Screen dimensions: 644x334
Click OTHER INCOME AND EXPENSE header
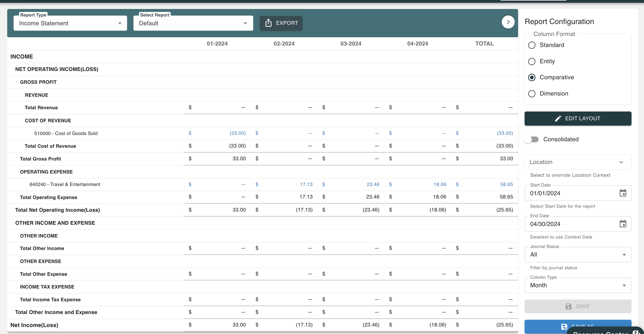[55, 223]
